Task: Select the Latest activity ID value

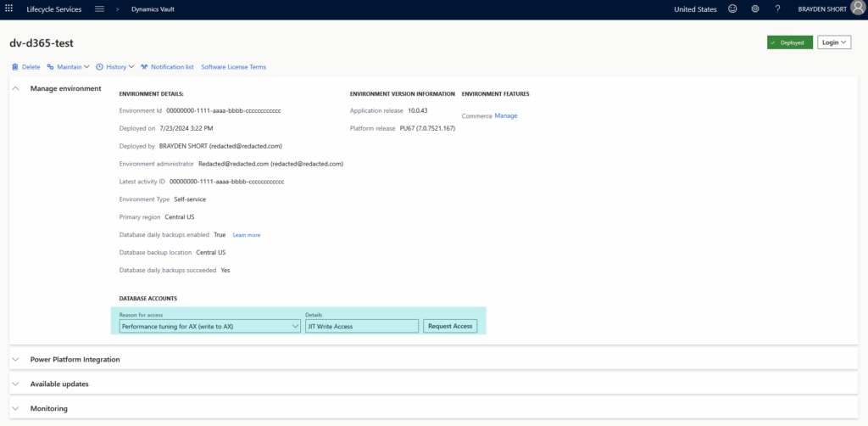Action: point(227,182)
